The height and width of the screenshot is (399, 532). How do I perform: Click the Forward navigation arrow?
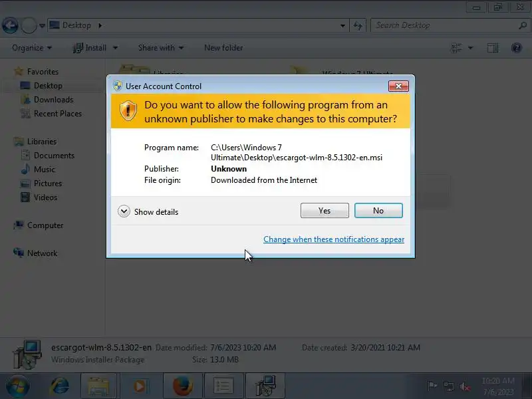pyautogui.click(x=29, y=25)
